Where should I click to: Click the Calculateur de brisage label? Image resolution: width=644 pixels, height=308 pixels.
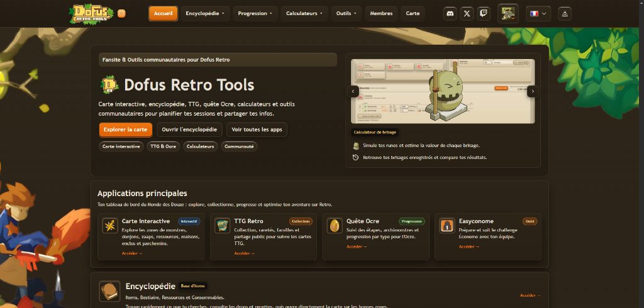(x=375, y=132)
